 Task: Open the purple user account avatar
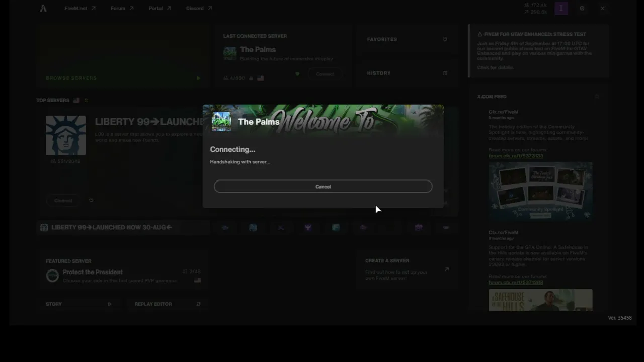tap(561, 8)
